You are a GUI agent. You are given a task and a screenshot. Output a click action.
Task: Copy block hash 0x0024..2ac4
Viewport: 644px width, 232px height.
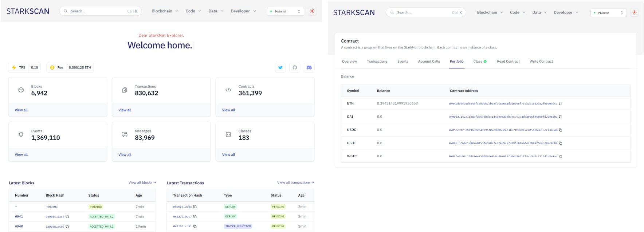67,216
